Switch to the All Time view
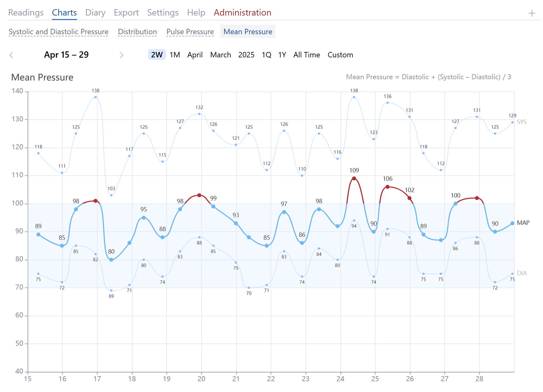 coord(307,55)
